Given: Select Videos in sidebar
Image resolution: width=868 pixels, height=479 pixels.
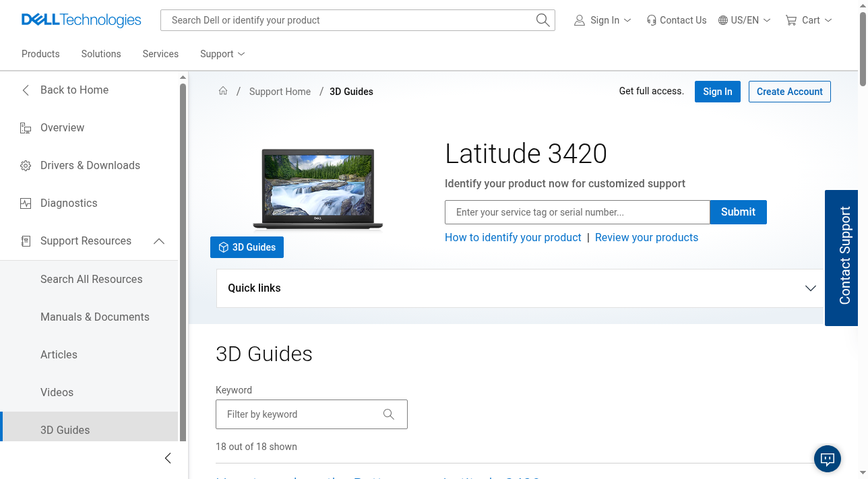Looking at the screenshot, I should click(57, 392).
